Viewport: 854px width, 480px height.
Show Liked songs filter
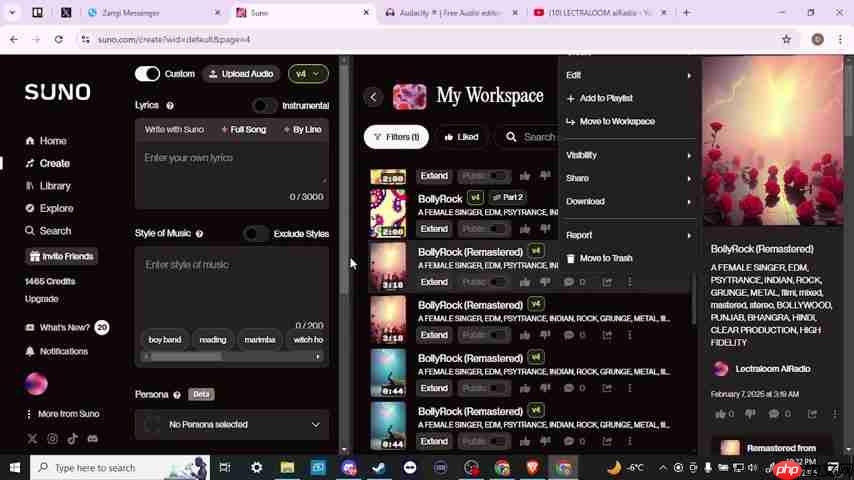pos(461,137)
